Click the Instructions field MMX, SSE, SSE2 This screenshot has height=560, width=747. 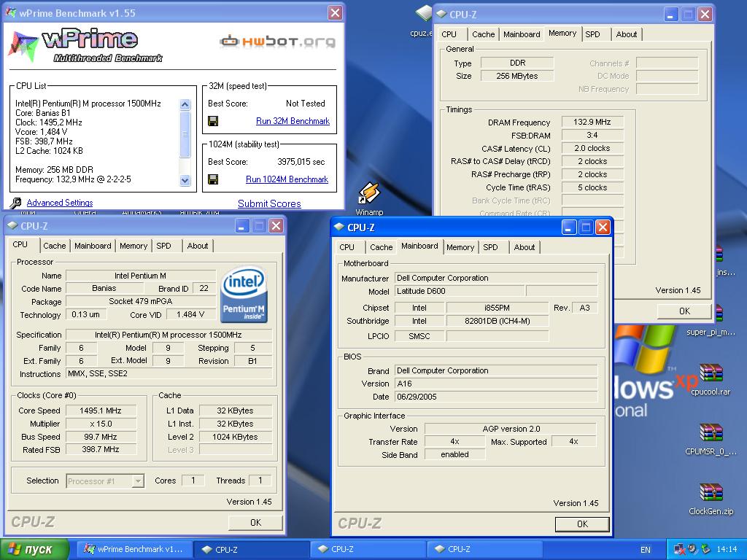[169, 374]
